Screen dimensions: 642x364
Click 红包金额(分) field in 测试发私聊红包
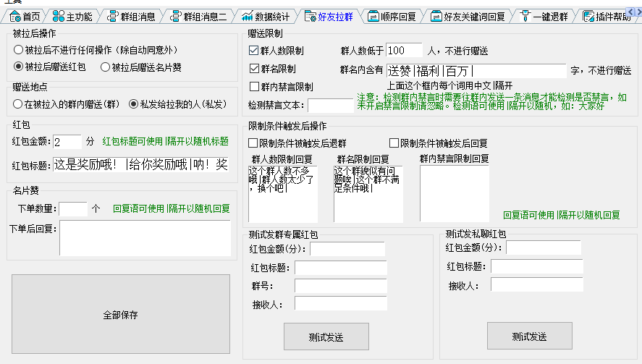click(544, 247)
